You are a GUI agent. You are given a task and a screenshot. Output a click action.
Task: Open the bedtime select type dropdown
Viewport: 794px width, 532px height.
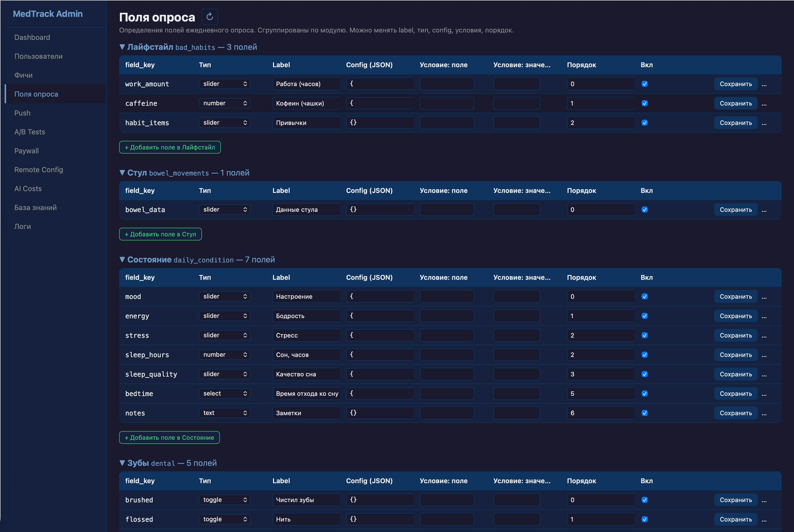pos(224,394)
